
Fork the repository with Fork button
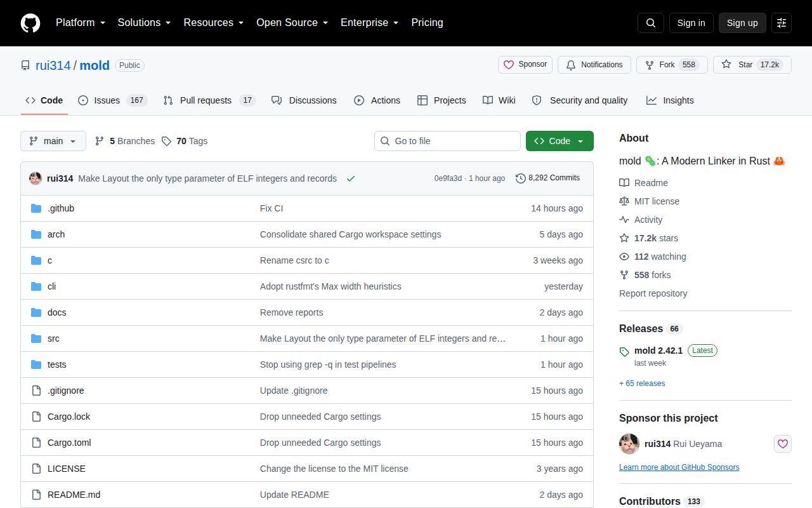[x=672, y=65]
